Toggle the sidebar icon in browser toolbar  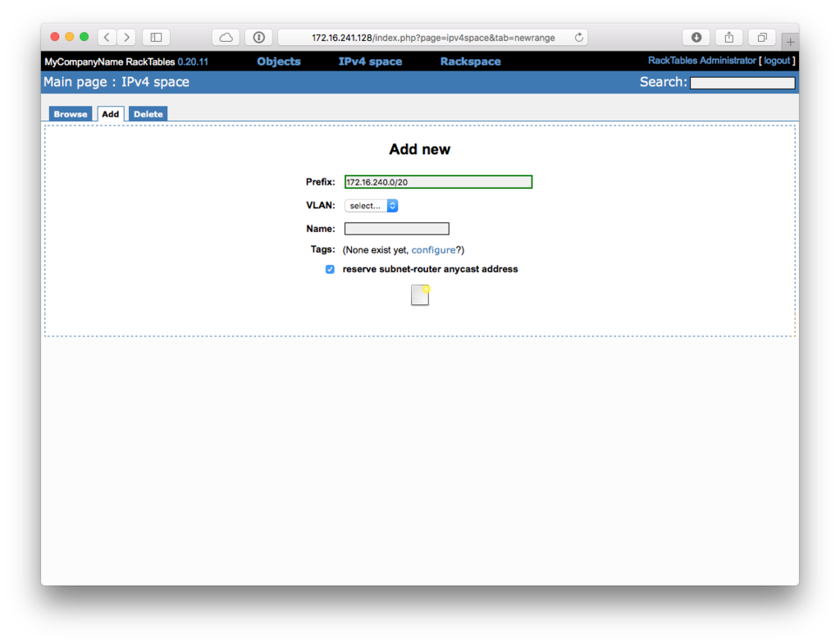pos(154,37)
